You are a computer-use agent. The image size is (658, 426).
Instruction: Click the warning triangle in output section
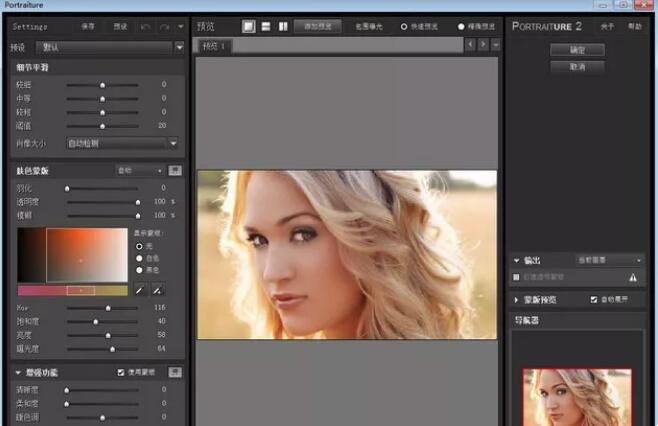[632, 277]
